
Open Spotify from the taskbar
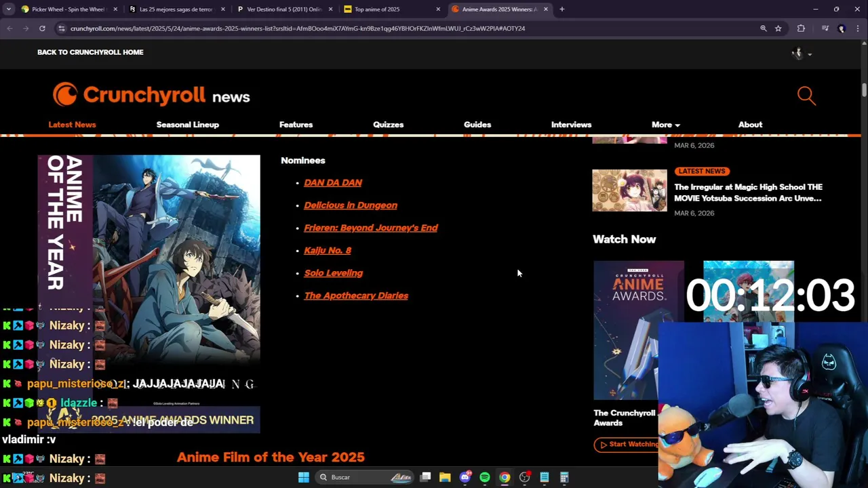point(485,477)
